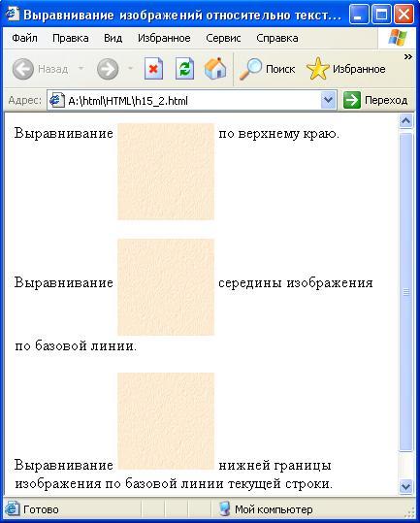The image size is (420, 523).
Task: Open the Сервис menu
Action: (x=223, y=38)
